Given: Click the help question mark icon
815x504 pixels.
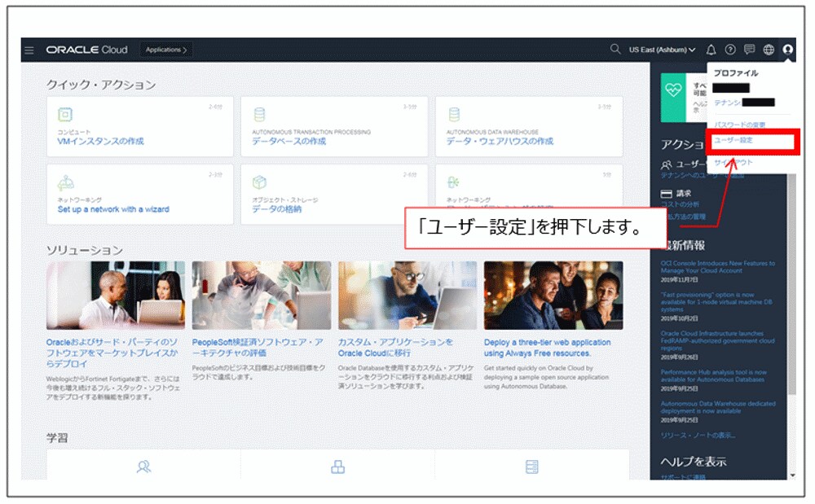Looking at the screenshot, I should click(730, 50).
